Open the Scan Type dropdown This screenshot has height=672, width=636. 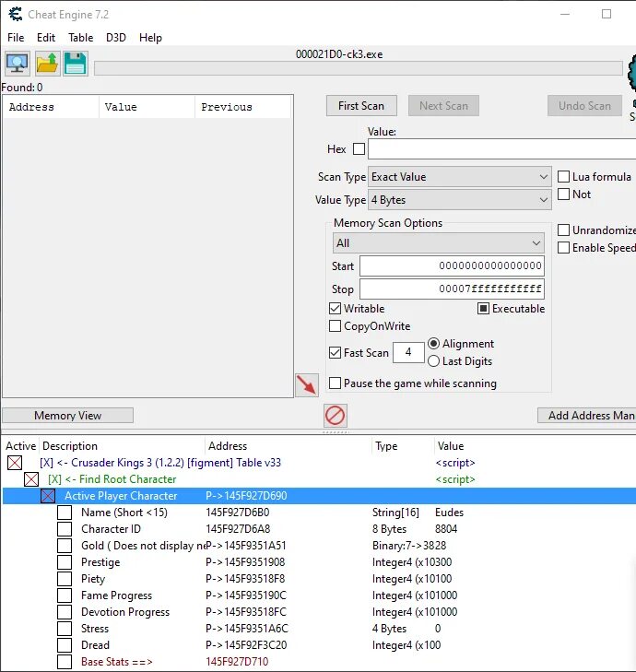point(459,177)
